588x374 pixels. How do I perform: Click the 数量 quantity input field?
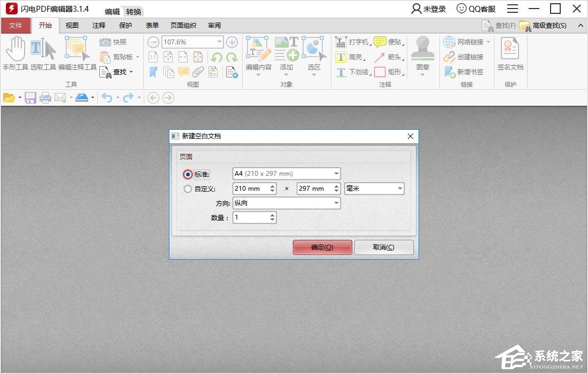click(x=251, y=217)
